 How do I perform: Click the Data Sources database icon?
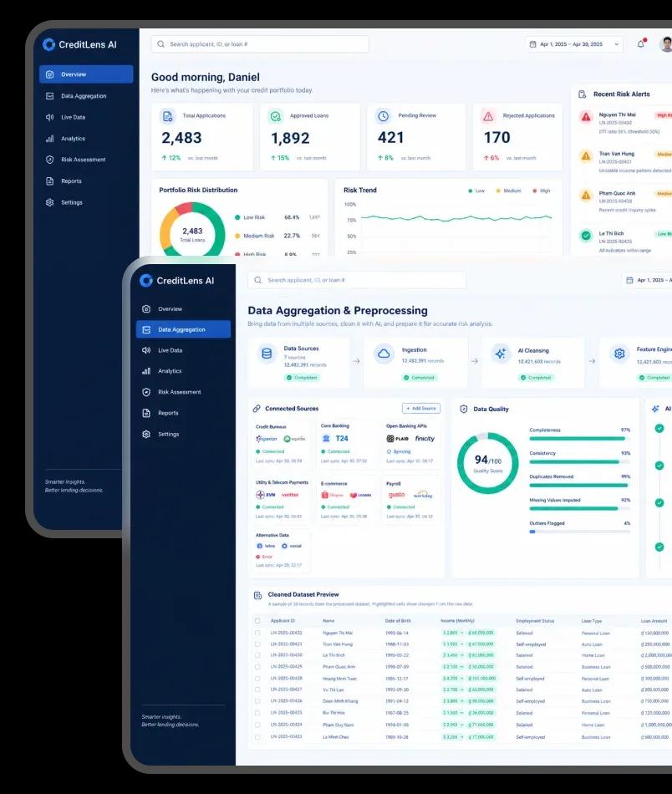267,354
